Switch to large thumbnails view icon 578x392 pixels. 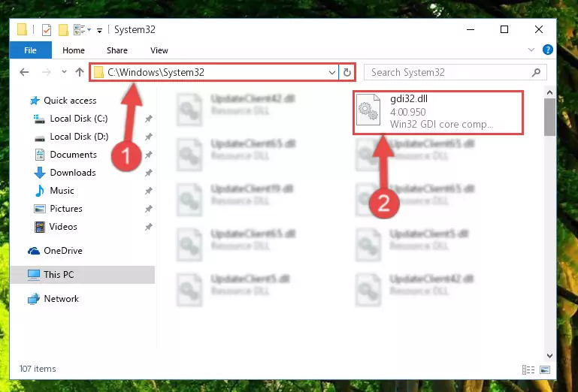[x=545, y=369]
